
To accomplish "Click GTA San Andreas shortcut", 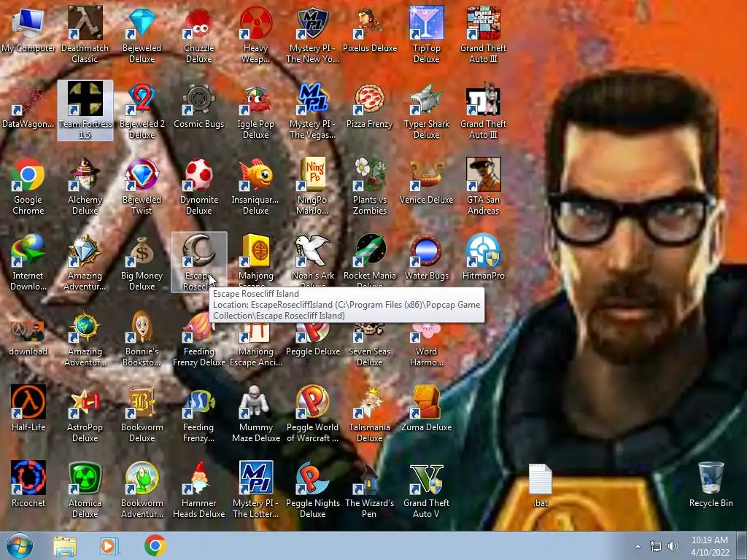I will coord(483,186).
